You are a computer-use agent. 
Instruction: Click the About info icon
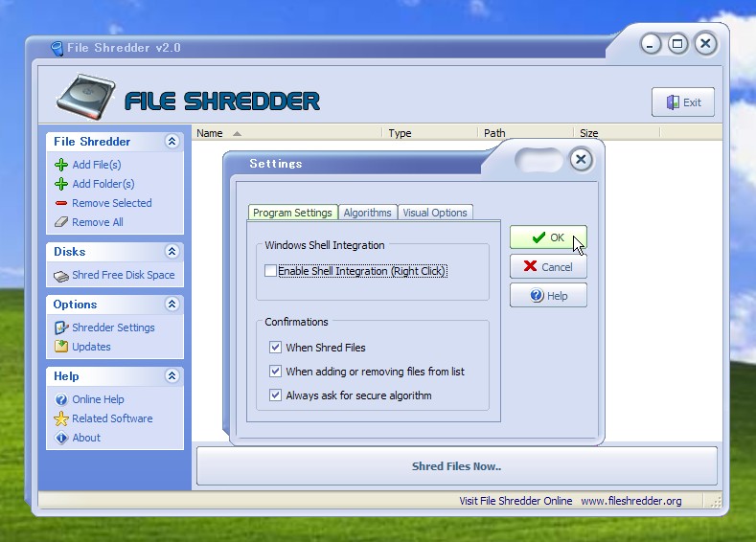[61, 438]
